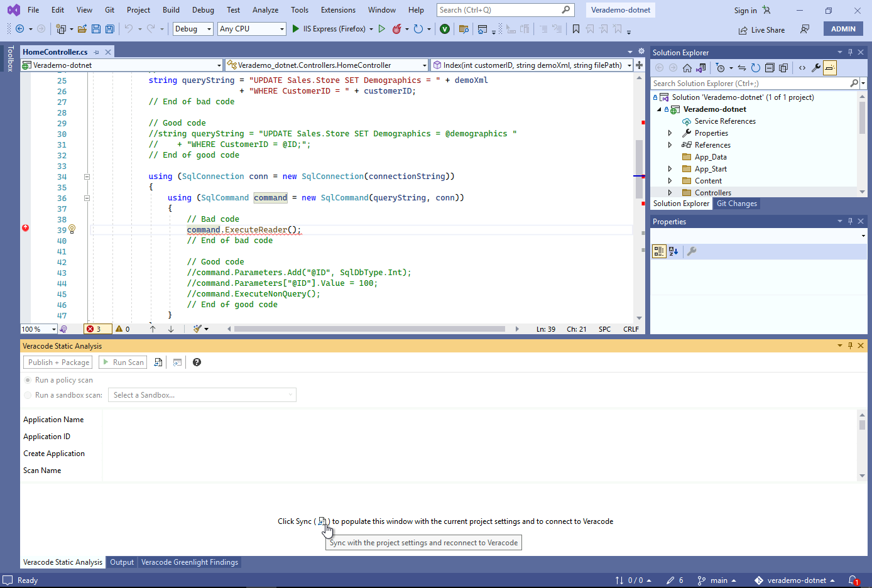Click the notifications bell in status bar
The width and height of the screenshot is (872, 588).
(854, 580)
